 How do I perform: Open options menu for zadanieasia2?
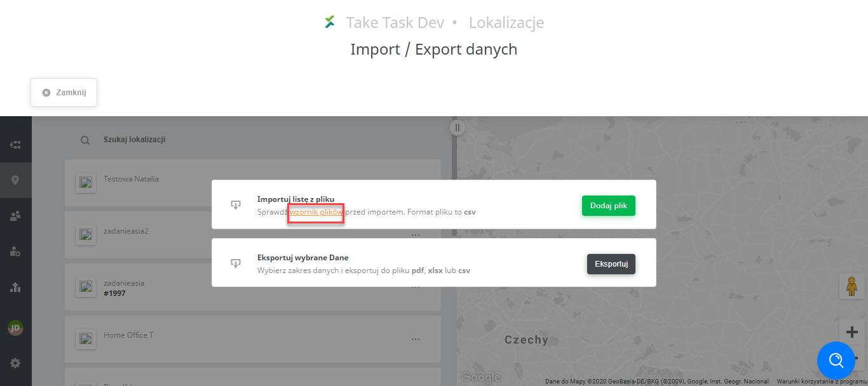tap(416, 235)
